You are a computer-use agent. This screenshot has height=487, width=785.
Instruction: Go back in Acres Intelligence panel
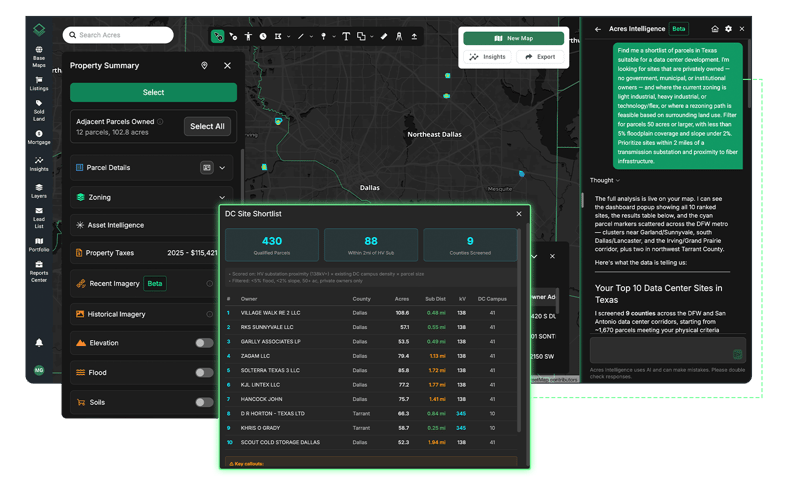[x=598, y=29]
